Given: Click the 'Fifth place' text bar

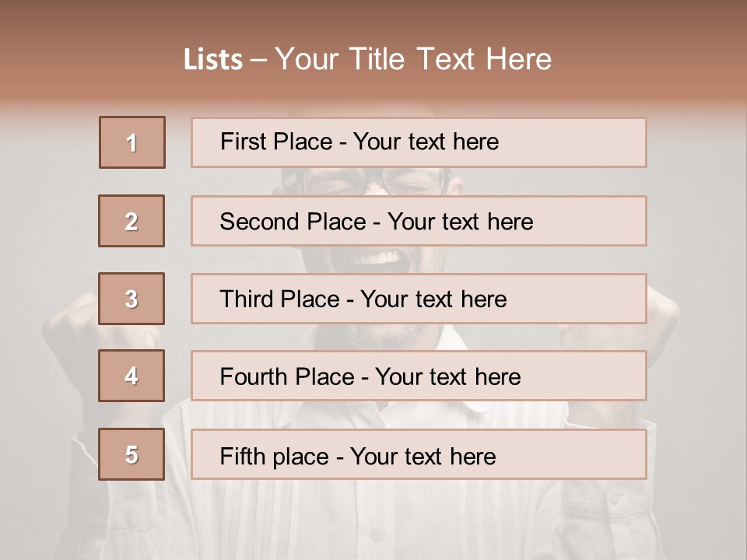Looking at the screenshot, I should [x=419, y=454].
